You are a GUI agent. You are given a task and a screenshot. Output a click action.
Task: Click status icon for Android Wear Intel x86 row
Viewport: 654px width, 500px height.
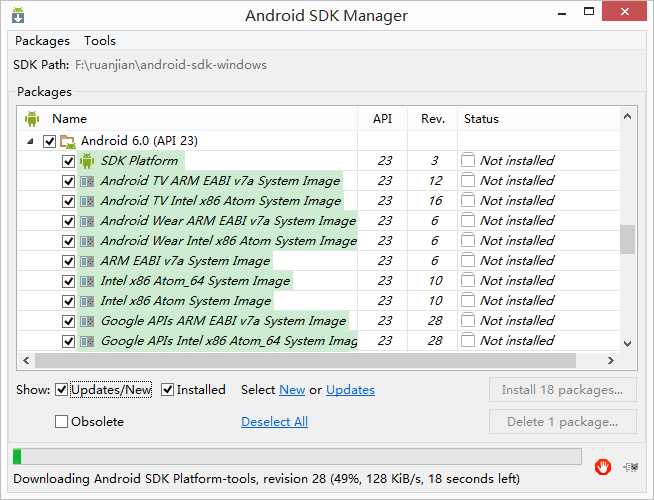pyautogui.click(x=468, y=240)
